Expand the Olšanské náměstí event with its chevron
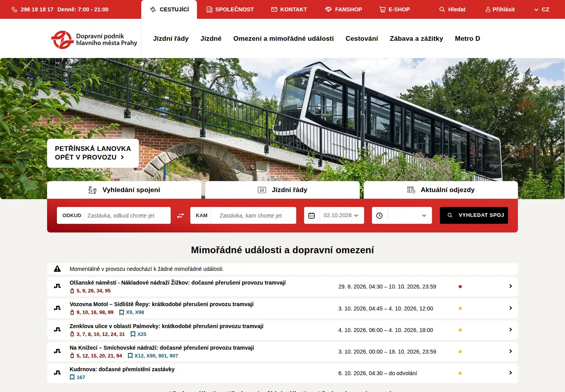565x392 pixels. 510,286
